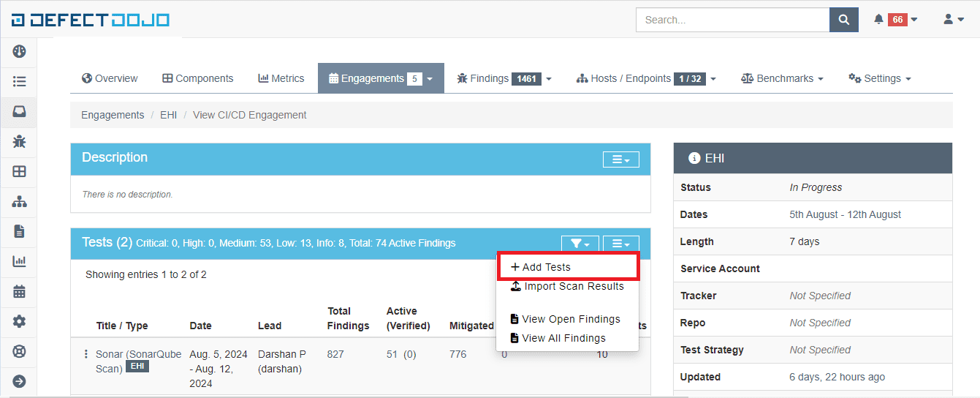Screen dimensions: 980x398
Task: Open the notifications bell with 66 alerts
Action: pos(895,20)
